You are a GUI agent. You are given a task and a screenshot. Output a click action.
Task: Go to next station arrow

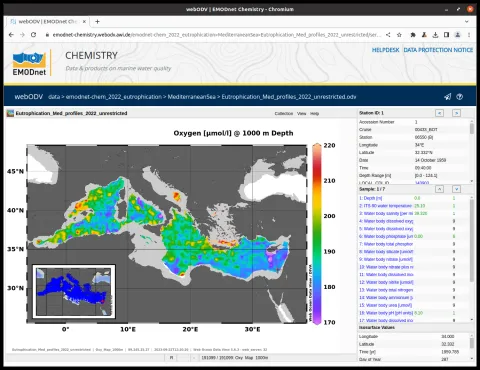click(456, 113)
